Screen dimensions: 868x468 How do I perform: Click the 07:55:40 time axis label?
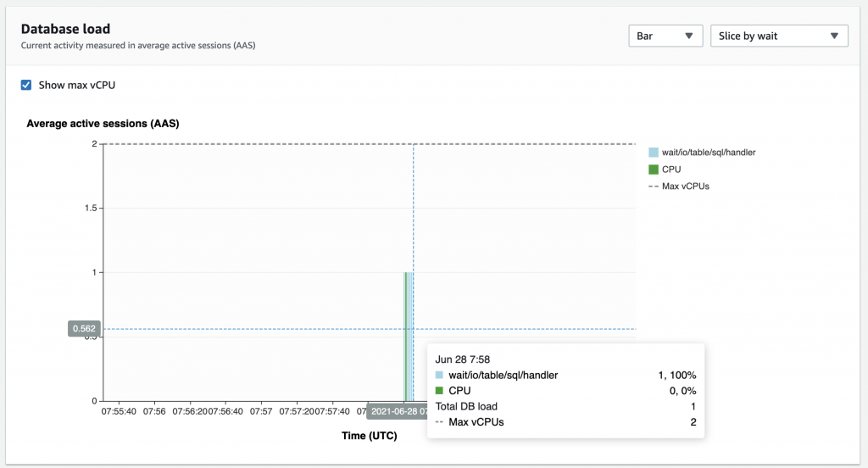119,411
